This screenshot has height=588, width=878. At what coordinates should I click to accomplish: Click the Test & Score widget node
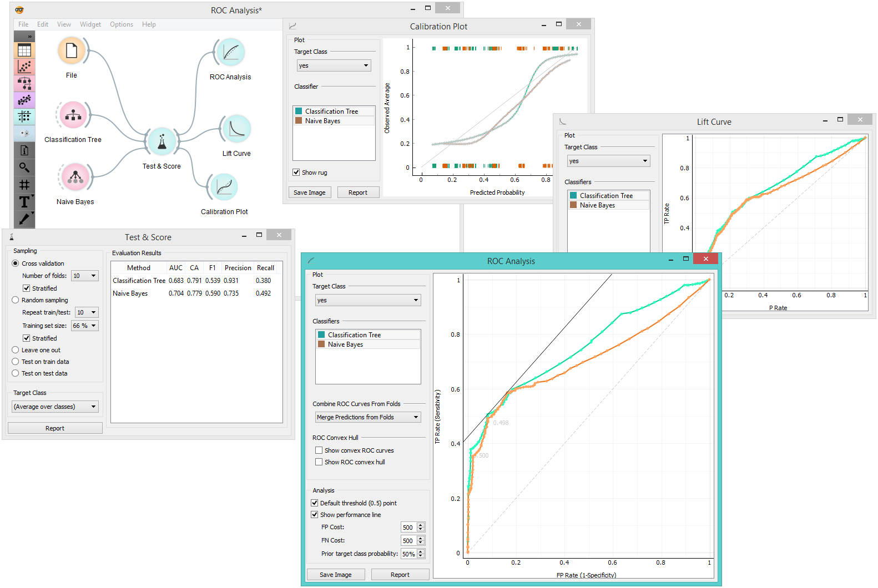pos(162,142)
